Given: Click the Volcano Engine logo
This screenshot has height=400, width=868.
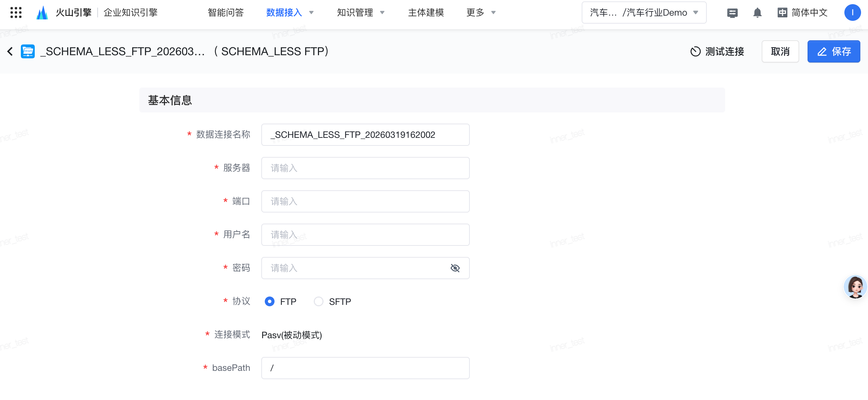Looking at the screenshot, I should pyautogui.click(x=42, y=12).
